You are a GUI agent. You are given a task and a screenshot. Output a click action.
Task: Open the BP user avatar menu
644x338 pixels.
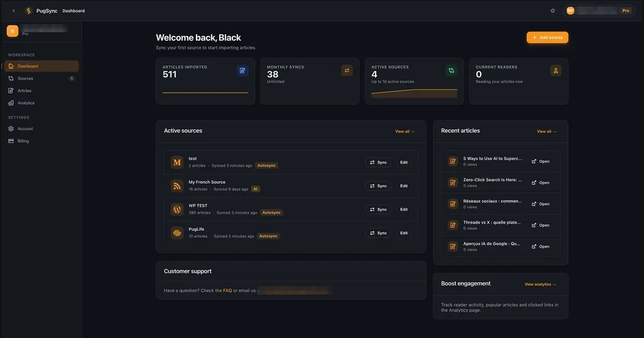570,11
